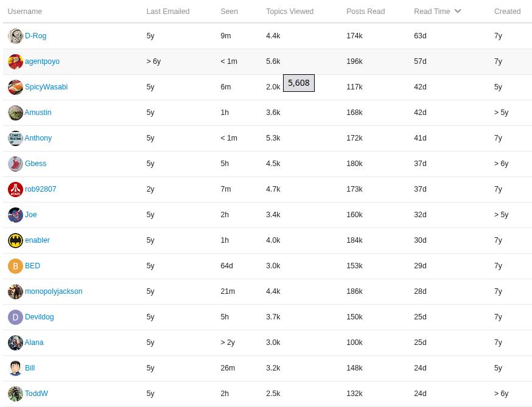Sort by Topics Viewed column header
The height and width of the screenshot is (407, 532).
pos(290,12)
